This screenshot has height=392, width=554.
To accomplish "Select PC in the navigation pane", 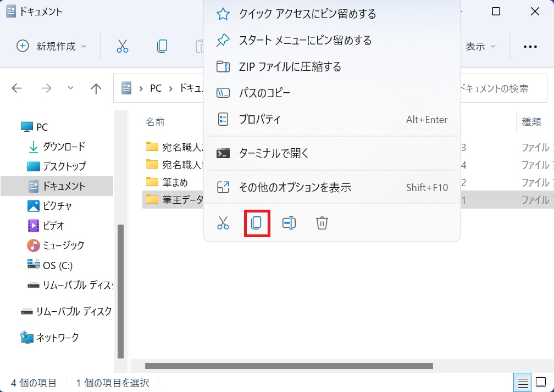I will click(34, 127).
